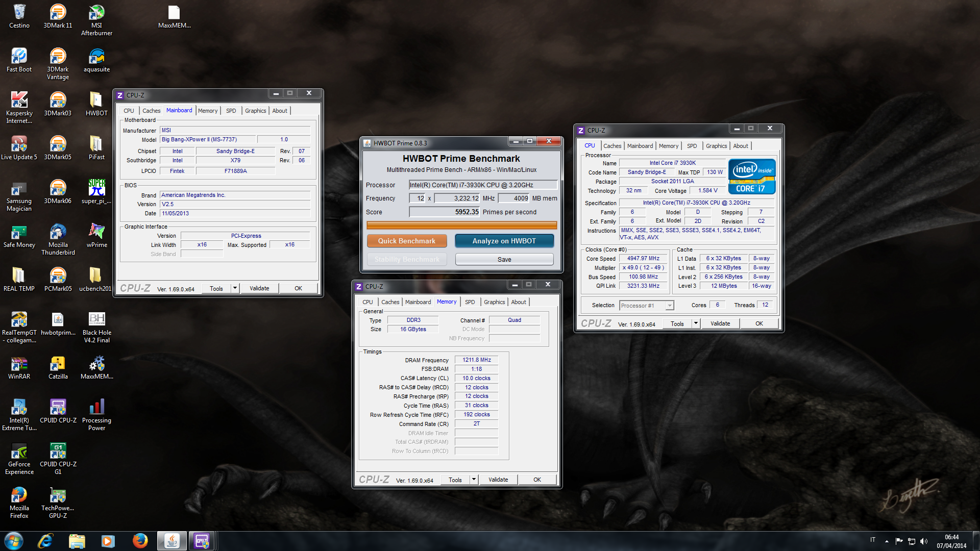Launch GeForce Experience desktop icon
The width and height of the screenshot is (980, 551).
[19, 459]
